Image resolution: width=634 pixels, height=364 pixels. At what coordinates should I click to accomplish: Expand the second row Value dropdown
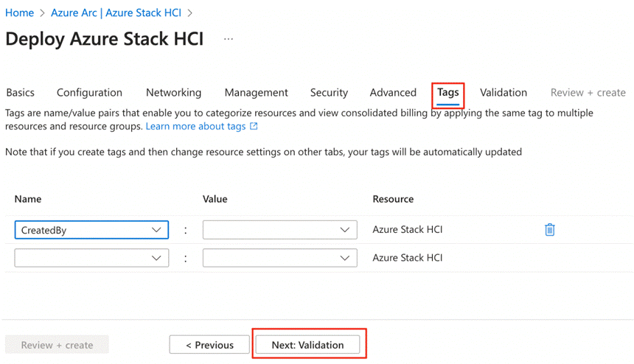(279, 258)
